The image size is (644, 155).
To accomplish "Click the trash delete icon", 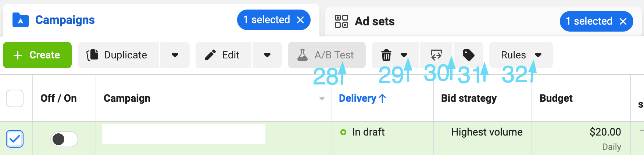I will click(386, 55).
